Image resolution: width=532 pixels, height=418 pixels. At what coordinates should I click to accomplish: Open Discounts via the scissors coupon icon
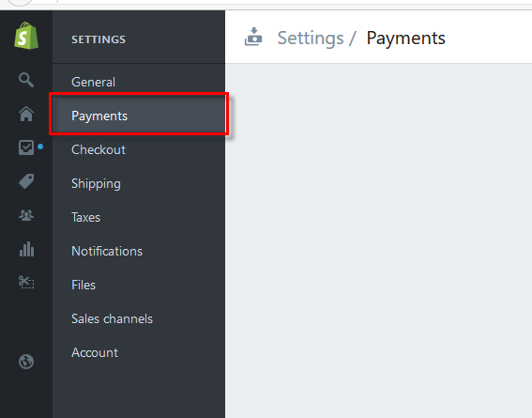tap(26, 283)
